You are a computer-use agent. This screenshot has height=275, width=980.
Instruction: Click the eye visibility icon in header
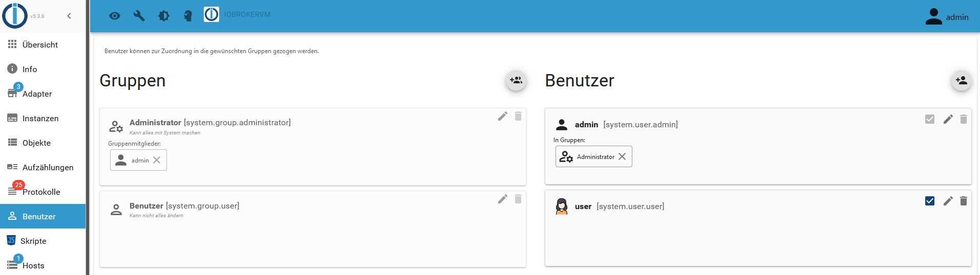pos(115,16)
